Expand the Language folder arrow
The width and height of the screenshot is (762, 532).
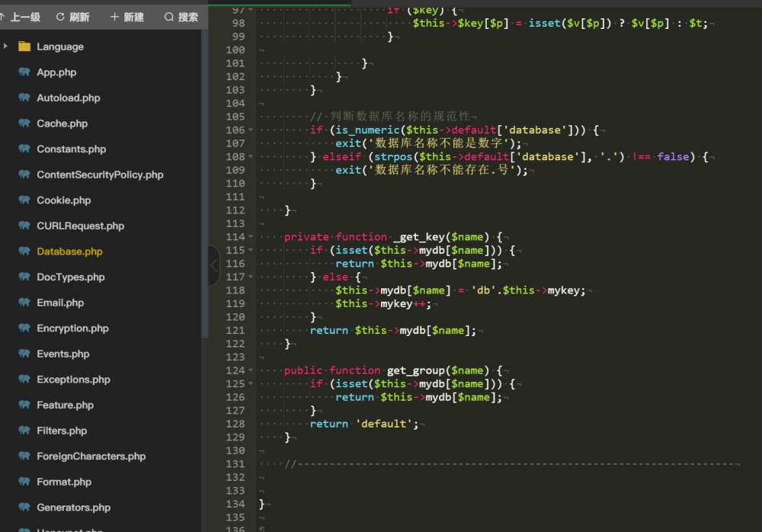[x=5, y=46]
